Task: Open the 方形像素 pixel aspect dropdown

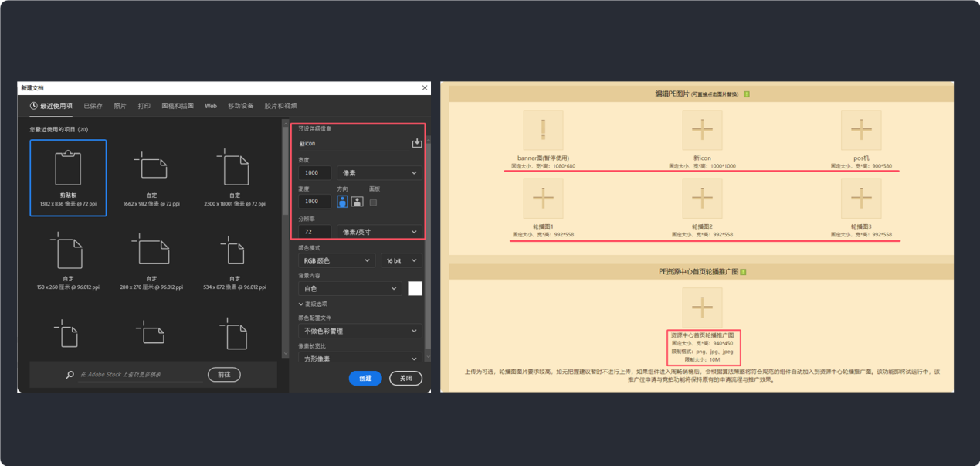Action: (360, 359)
